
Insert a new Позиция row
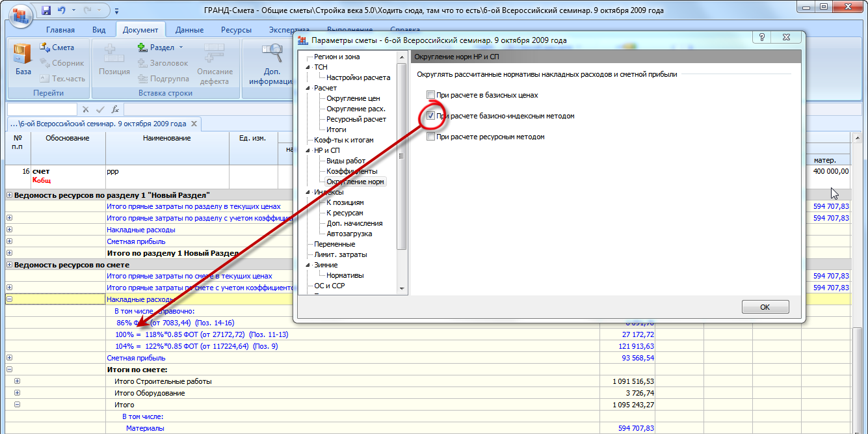click(114, 59)
